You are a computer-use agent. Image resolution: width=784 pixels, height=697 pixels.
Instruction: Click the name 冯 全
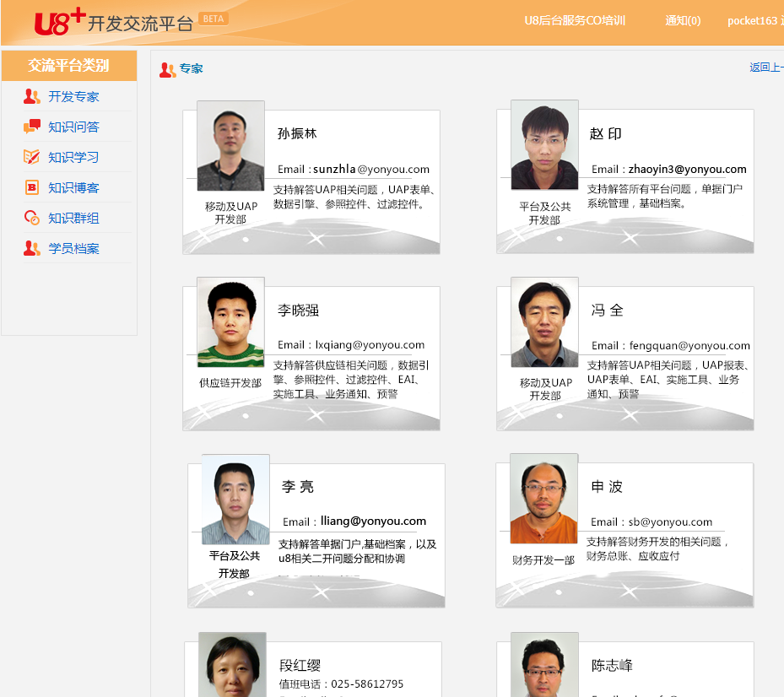point(607,311)
